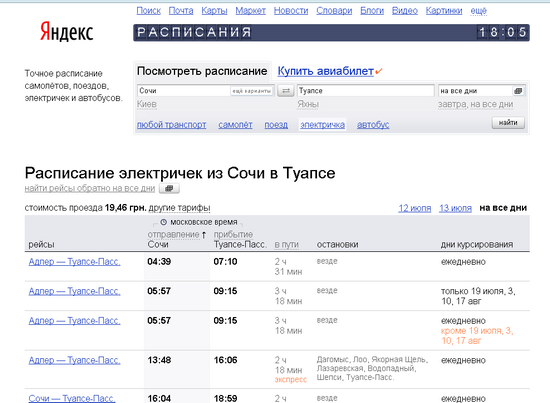Screen dimensions: 550x403
Task: Open the Почта link
Action: [x=181, y=11]
